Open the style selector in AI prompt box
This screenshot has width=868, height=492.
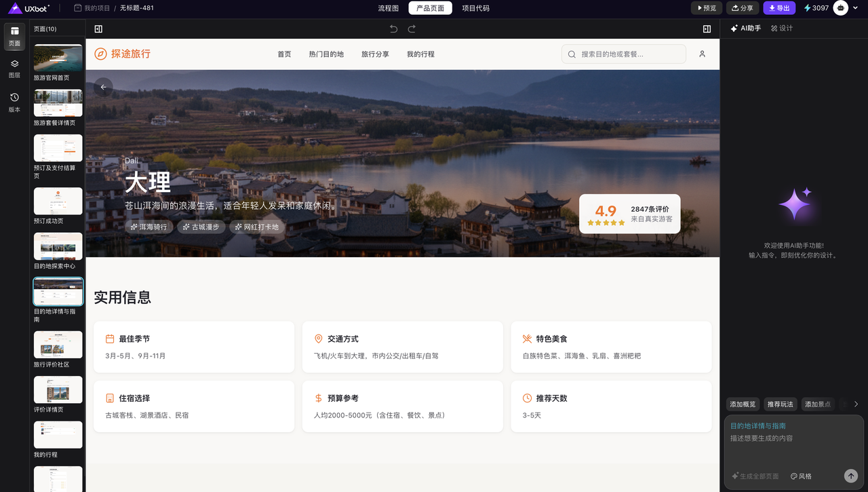click(x=801, y=476)
